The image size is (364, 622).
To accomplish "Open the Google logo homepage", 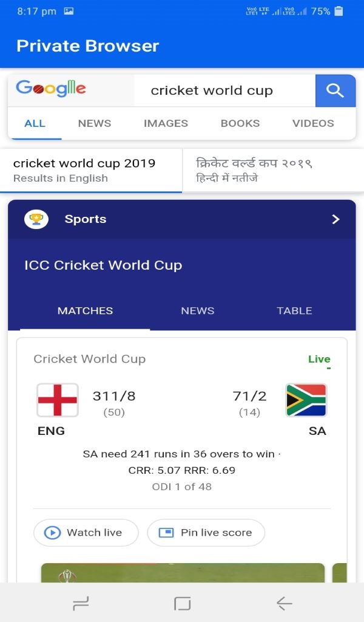I will pyautogui.click(x=51, y=89).
